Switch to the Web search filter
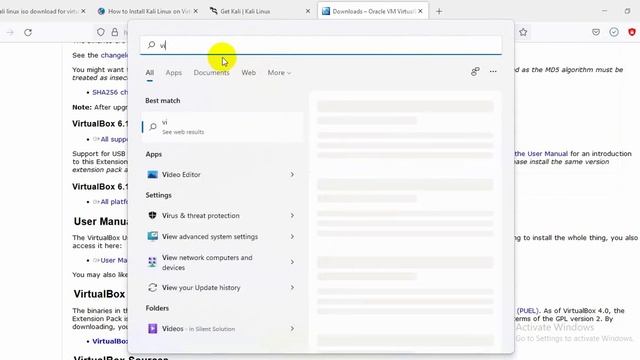Screen dimensions: 640x360 pyautogui.click(x=249, y=73)
